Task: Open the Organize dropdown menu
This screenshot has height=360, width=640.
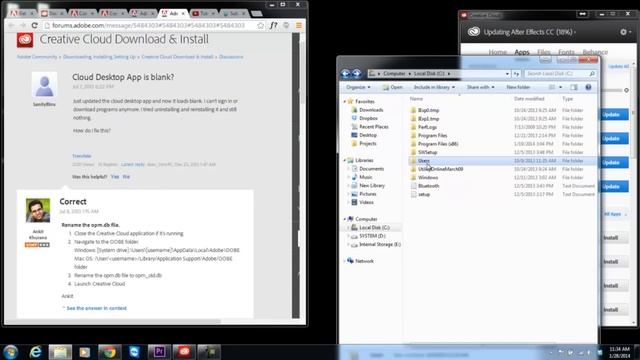Action: (358, 87)
